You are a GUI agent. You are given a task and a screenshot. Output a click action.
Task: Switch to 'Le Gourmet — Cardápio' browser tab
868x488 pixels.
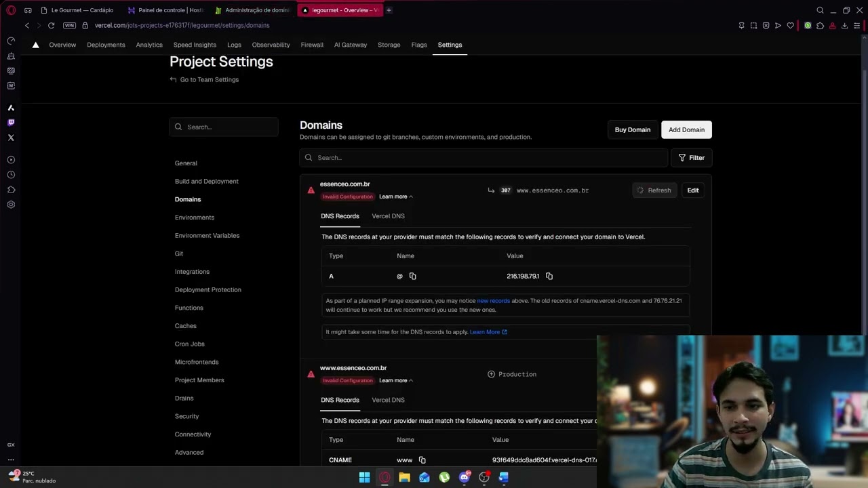point(77,10)
